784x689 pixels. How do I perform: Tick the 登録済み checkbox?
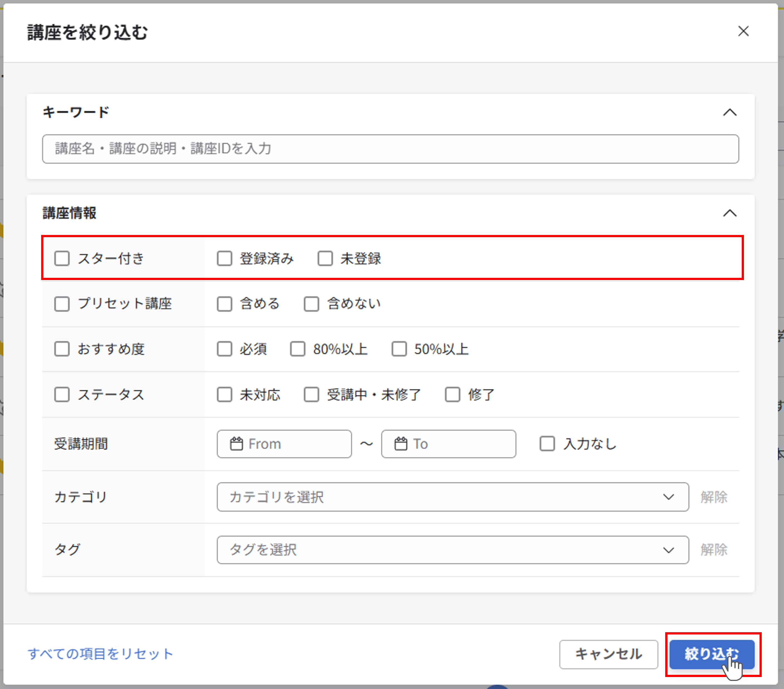coord(225,259)
